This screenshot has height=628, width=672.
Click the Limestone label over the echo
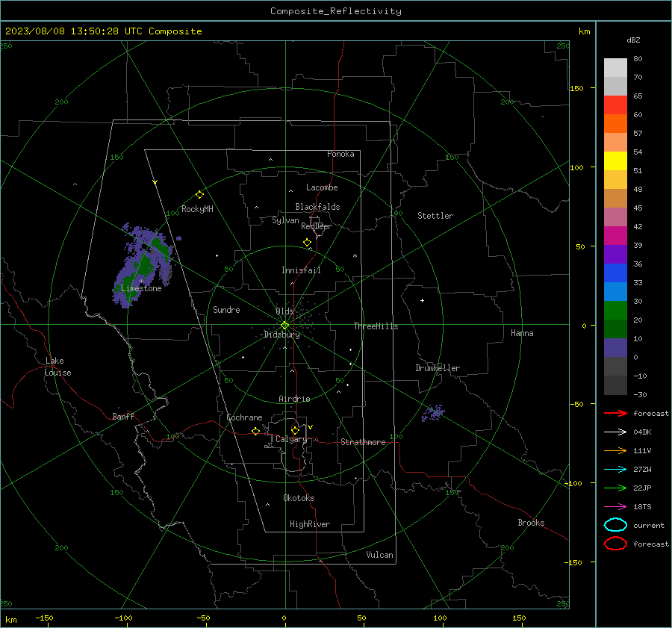pyautogui.click(x=141, y=288)
